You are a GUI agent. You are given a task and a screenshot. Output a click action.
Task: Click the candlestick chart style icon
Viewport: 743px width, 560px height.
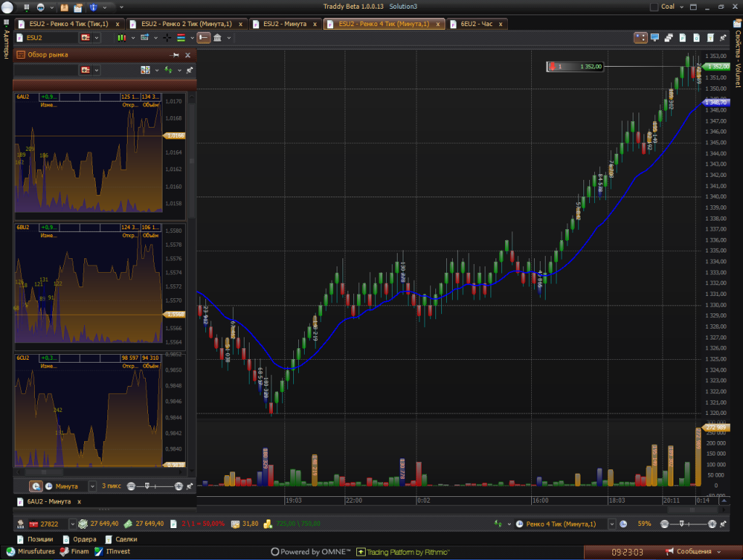[x=122, y=37]
